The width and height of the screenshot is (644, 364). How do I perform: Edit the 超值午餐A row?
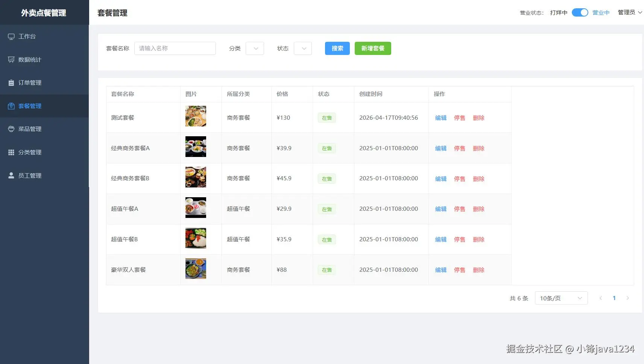point(441,209)
